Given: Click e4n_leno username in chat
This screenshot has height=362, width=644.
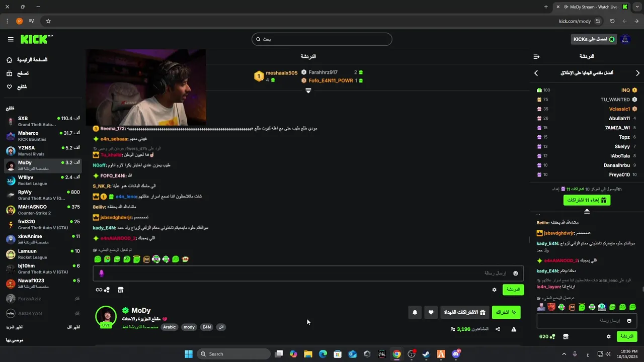Looking at the screenshot, I should click(126, 197).
